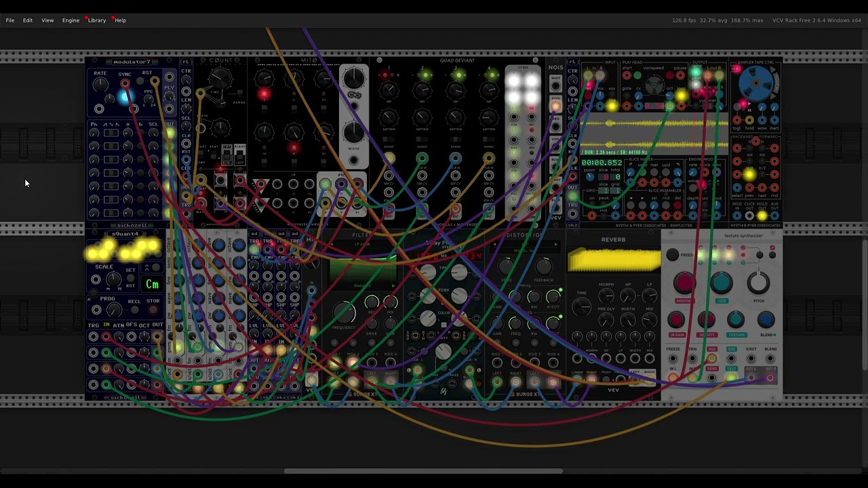Click the red POSITION knob on texture synthesizer
This screenshot has height=488, width=868.
(684, 283)
